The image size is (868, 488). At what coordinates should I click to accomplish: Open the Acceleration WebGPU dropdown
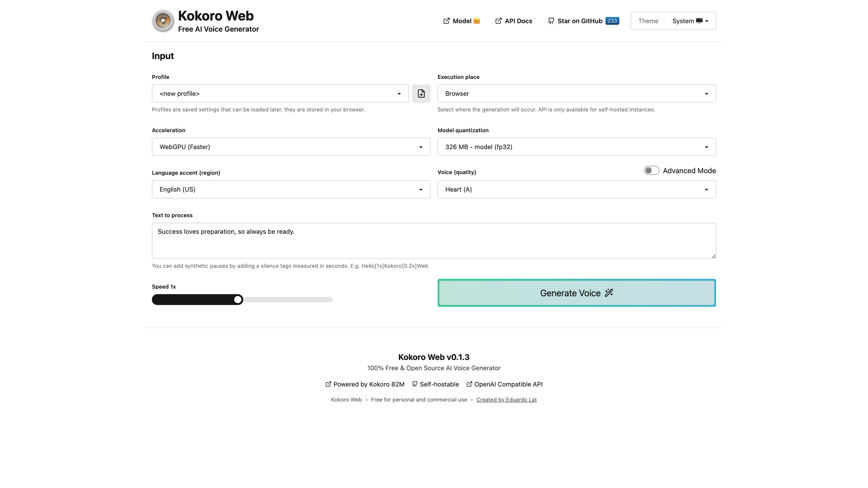pyautogui.click(x=291, y=147)
